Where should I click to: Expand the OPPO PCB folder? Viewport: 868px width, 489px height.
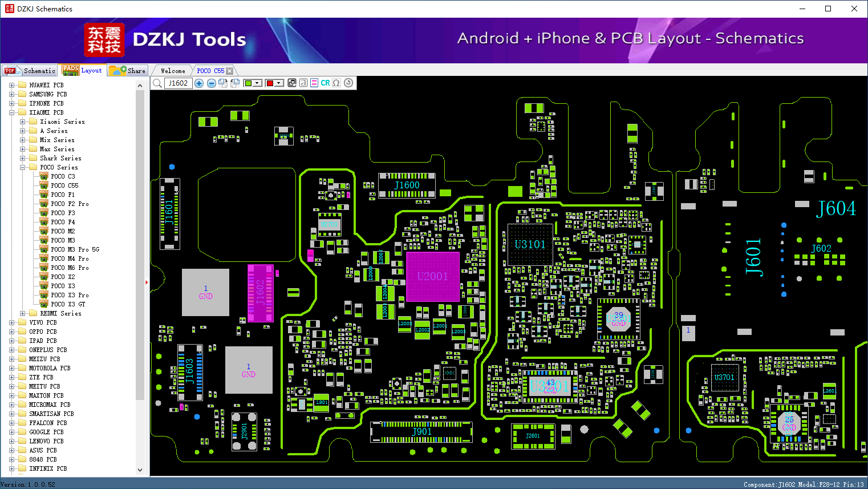click(x=11, y=332)
